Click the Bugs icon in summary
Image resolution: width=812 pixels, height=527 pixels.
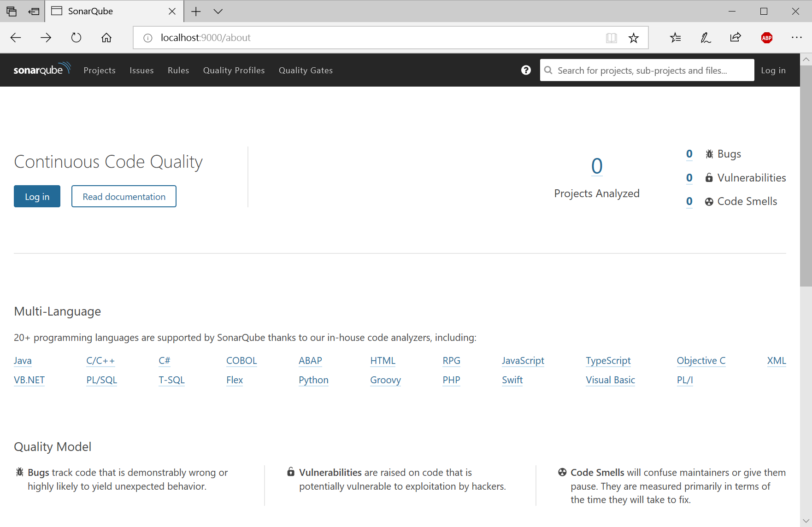click(709, 154)
